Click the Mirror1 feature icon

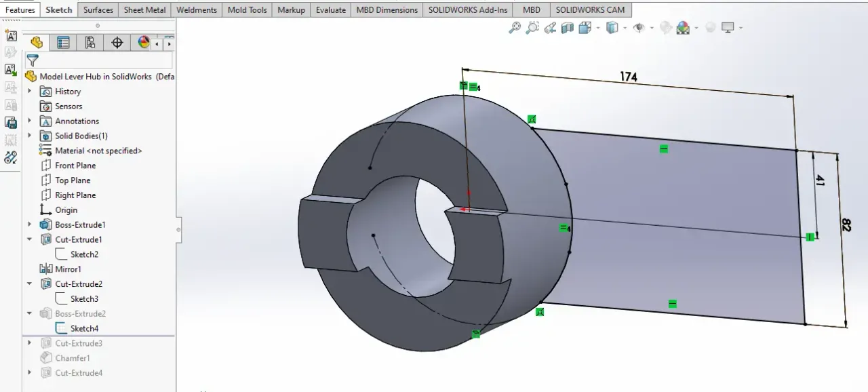45,269
